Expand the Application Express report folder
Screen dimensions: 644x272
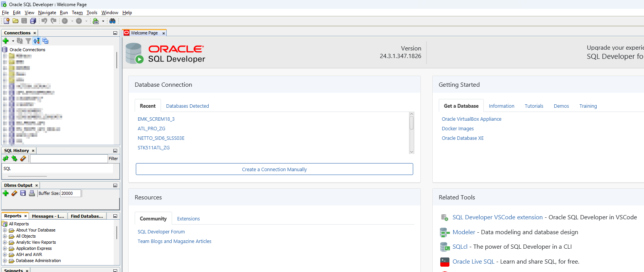(5, 249)
